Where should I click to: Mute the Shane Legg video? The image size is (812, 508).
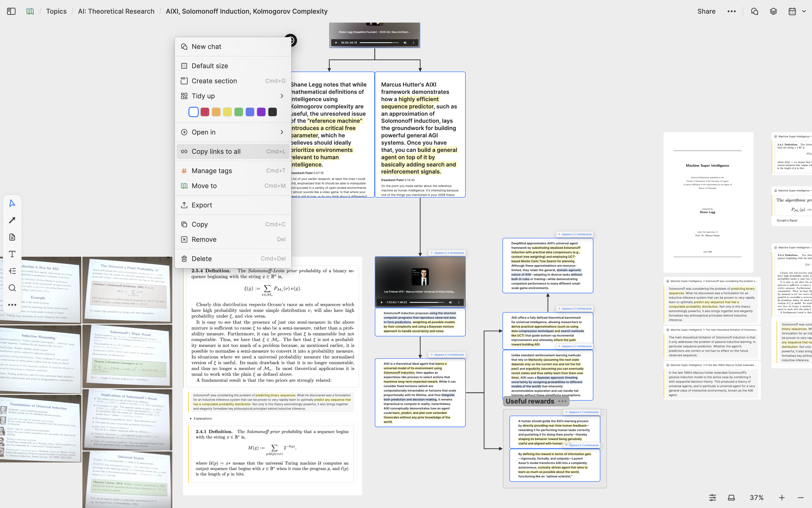(x=405, y=43)
